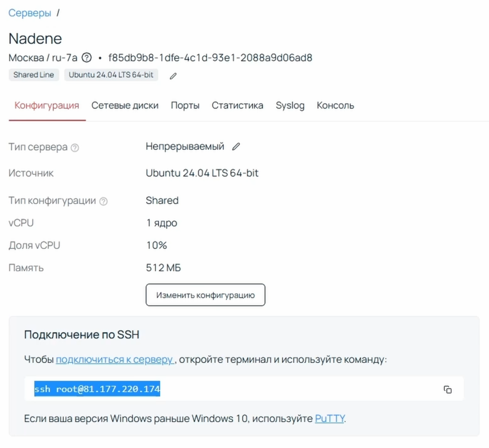Open the Syslog tab
Screen dimensions: 489x448
pyautogui.click(x=290, y=106)
